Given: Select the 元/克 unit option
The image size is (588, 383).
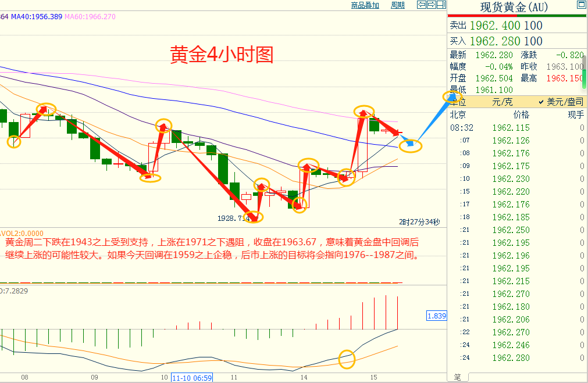Looking at the screenshot, I should 502,102.
